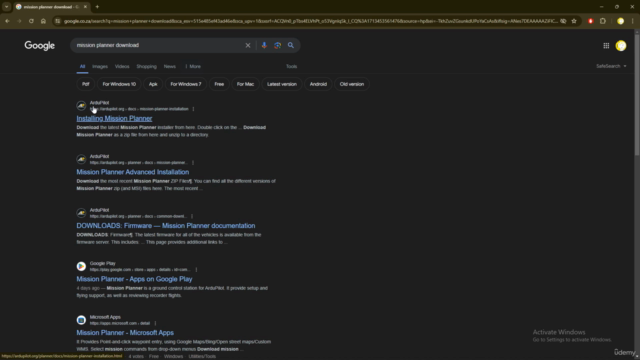Select the All results tab
Viewport: 640px width, 360px height.
tap(82, 67)
